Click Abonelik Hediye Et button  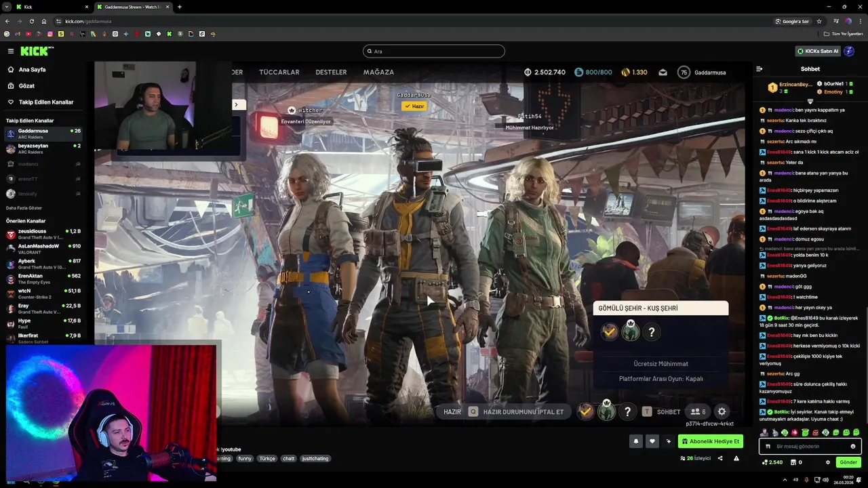coord(711,441)
